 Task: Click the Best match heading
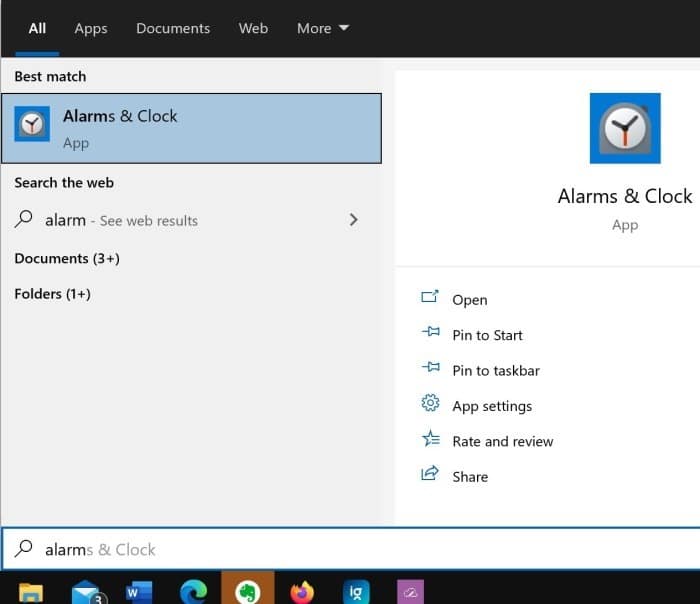tap(50, 76)
